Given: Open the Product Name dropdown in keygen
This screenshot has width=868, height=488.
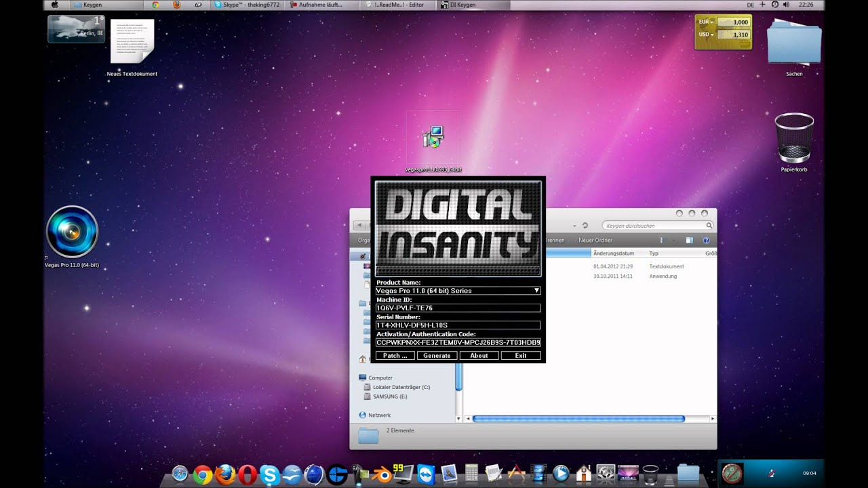Looking at the screenshot, I should 458,290.
